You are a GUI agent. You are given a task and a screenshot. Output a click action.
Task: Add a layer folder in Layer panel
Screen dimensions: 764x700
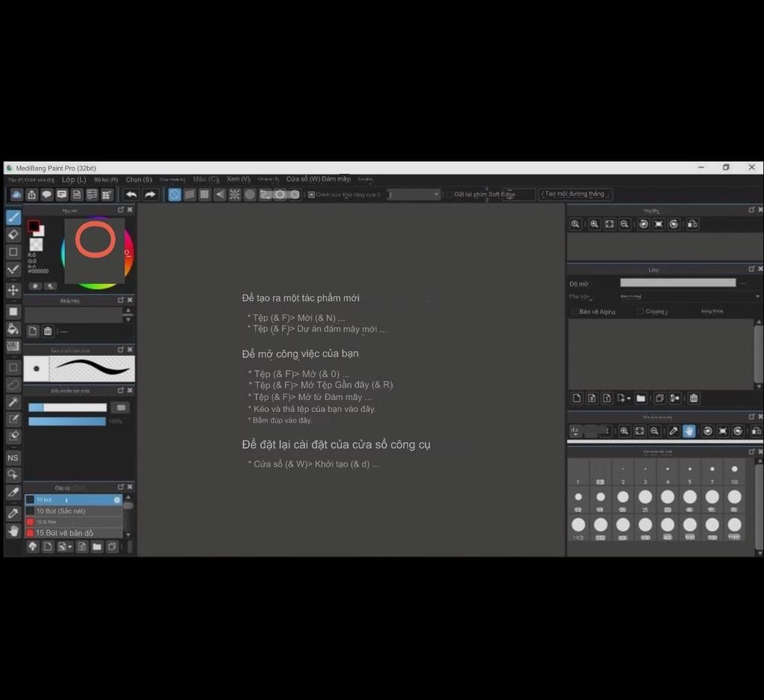point(641,399)
